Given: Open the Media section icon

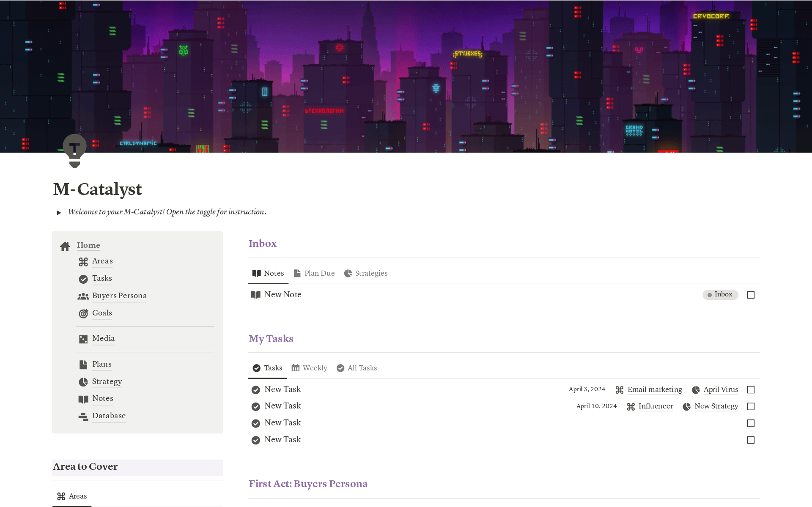Looking at the screenshot, I should point(83,339).
